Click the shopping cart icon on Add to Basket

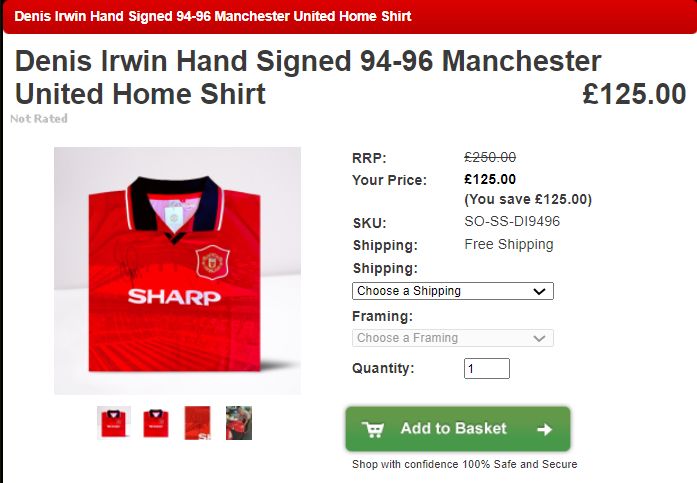pyautogui.click(x=373, y=430)
